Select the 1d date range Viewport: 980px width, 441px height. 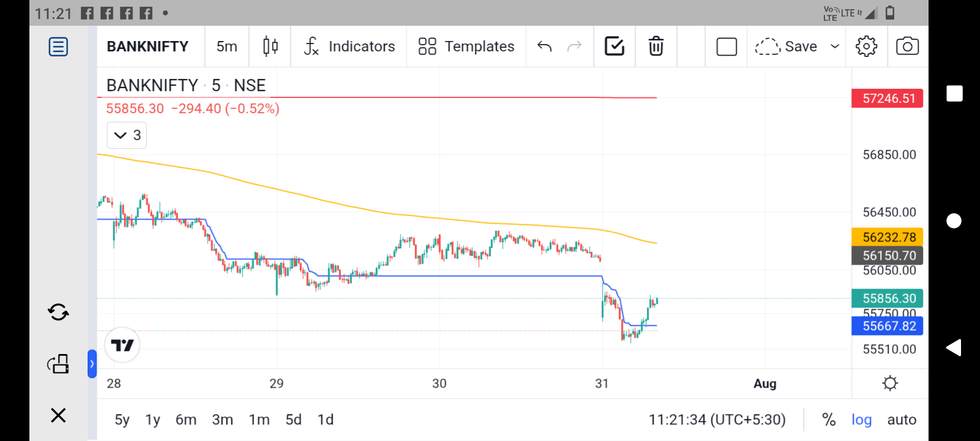point(325,420)
